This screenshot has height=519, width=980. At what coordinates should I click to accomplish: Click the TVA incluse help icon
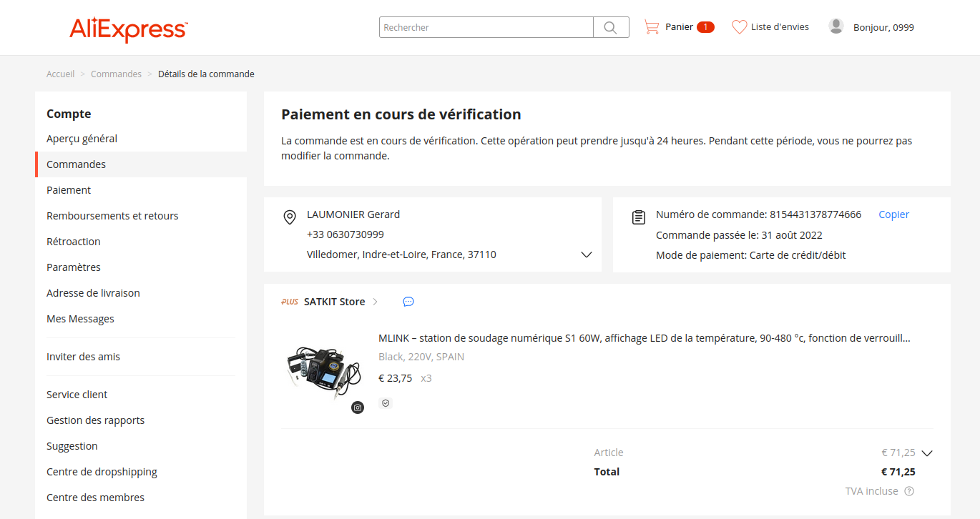click(909, 491)
